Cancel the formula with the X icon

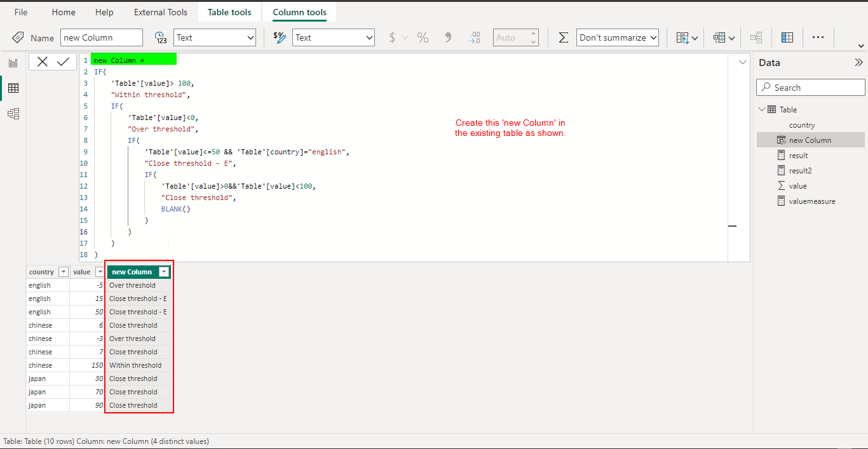tap(43, 62)
